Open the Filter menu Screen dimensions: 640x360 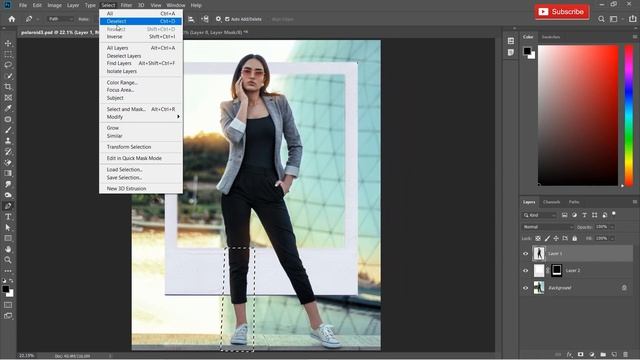point(126,5)
